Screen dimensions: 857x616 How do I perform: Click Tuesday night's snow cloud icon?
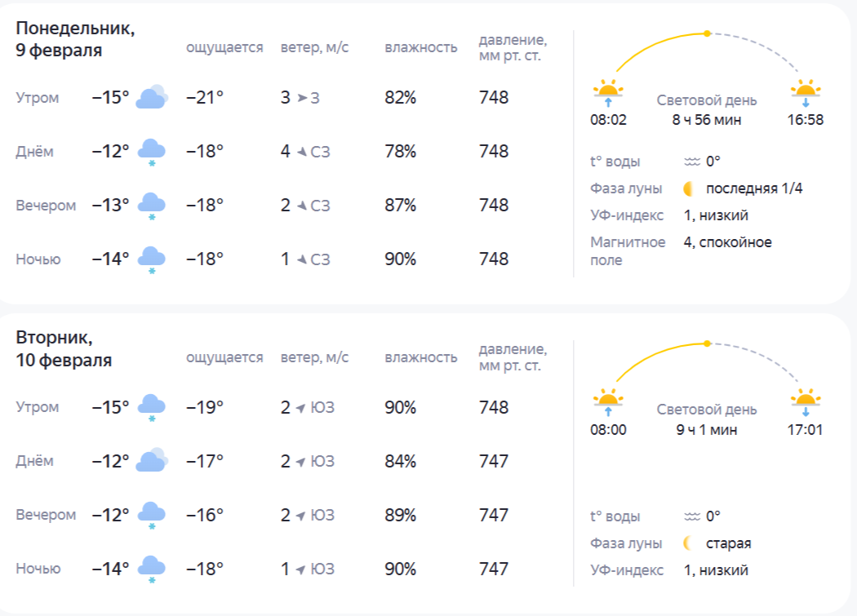152,569
